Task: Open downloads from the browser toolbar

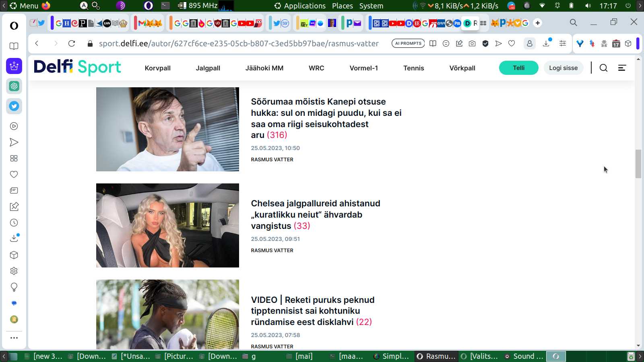Action: 546,43
